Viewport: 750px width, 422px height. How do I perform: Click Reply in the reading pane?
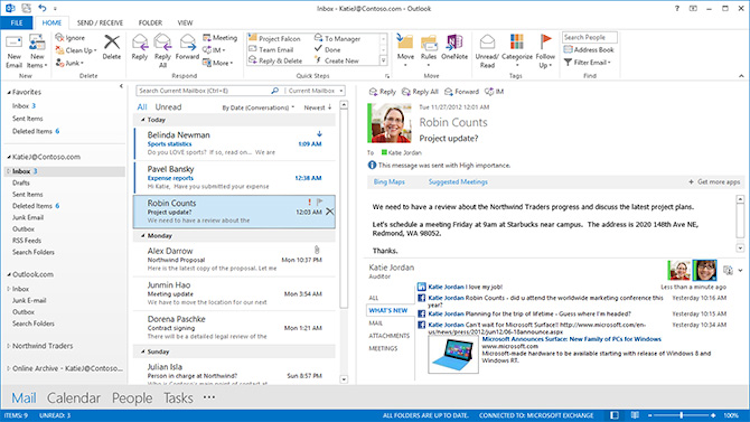tap(382, 91)
